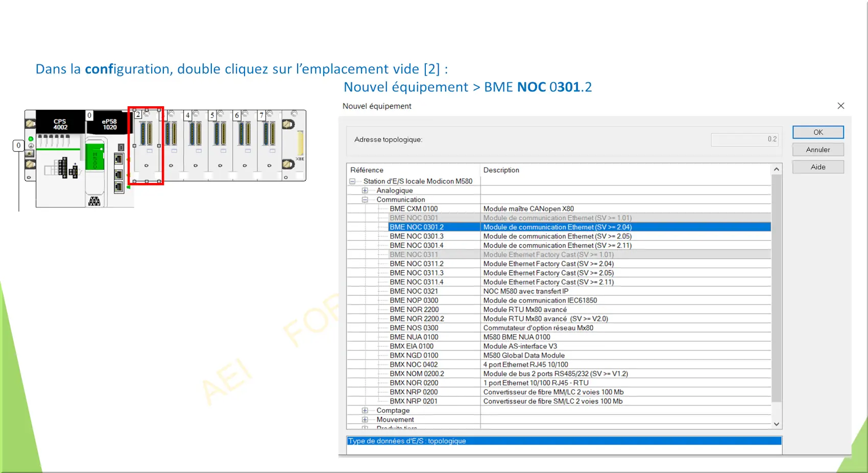
Task: Click 'Module maître CANopen X80' description
Action: (x=528, y=209)
